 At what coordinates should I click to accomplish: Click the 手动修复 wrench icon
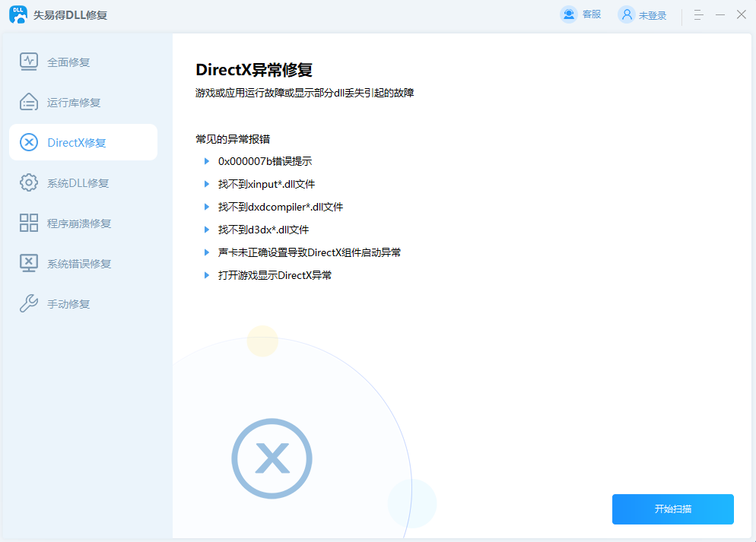pyautogui.click(x=28, y=303)
